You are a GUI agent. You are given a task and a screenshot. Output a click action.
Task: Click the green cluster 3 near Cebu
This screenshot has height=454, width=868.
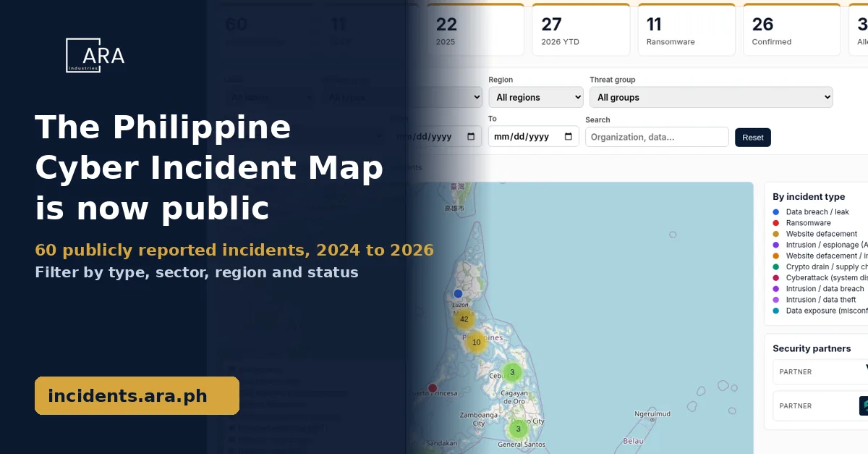pos(512,373)
